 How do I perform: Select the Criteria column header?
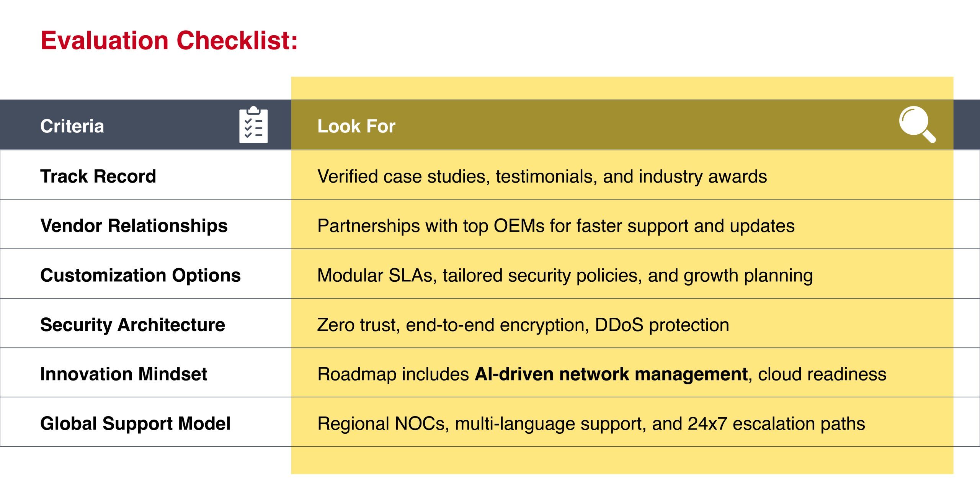(72, 126)
